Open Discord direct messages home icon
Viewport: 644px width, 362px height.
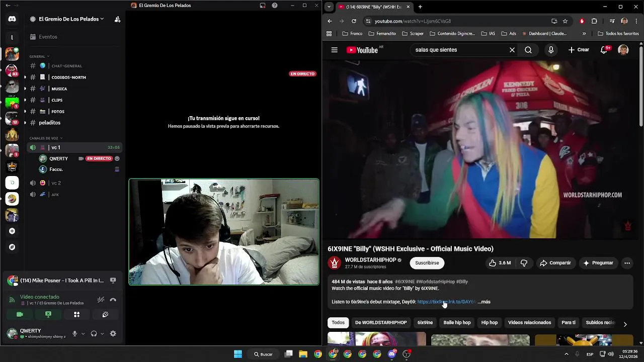coord(12,19)
